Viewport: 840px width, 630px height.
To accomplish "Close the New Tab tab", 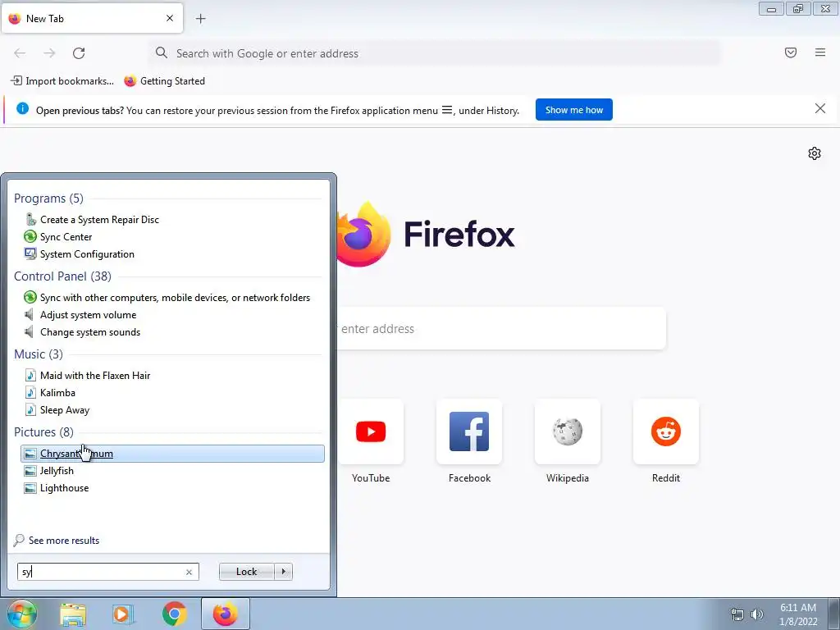I will coord(170,18).
